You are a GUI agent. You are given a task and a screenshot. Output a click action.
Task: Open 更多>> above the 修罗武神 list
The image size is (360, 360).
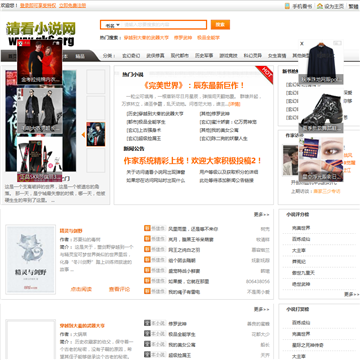click(262, 309)
